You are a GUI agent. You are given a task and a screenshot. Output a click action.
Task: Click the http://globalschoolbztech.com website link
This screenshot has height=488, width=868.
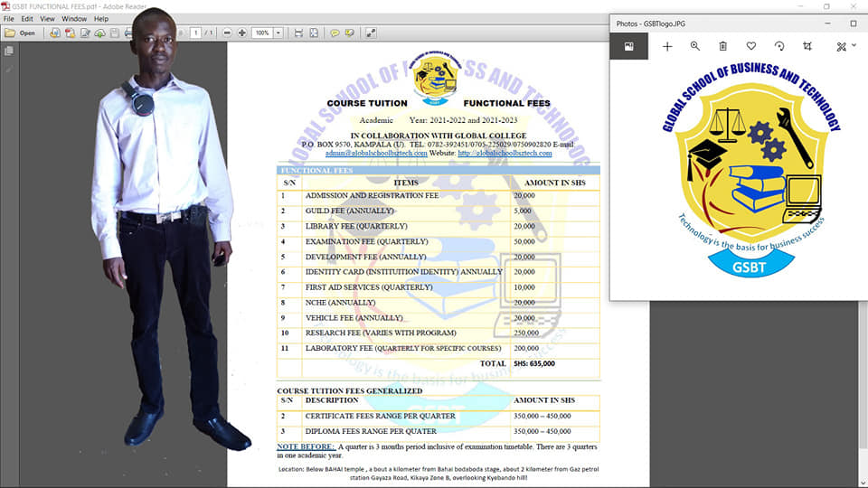click(505, 154)
